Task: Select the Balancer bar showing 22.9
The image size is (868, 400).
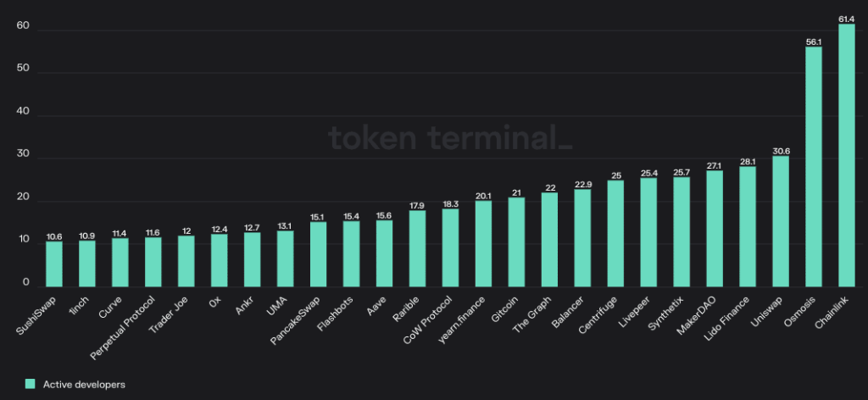Action: pos(582,238)
